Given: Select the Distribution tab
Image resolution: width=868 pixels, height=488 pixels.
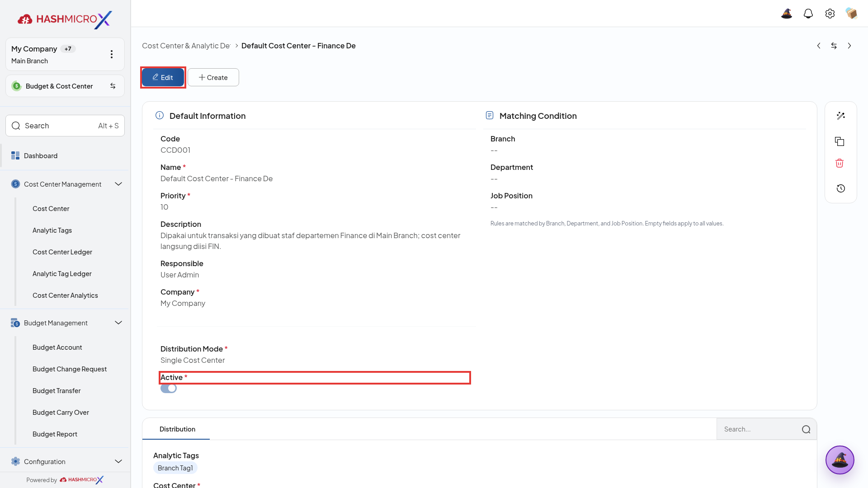Looking at the screenshot, I should click(x=177, y=429).
